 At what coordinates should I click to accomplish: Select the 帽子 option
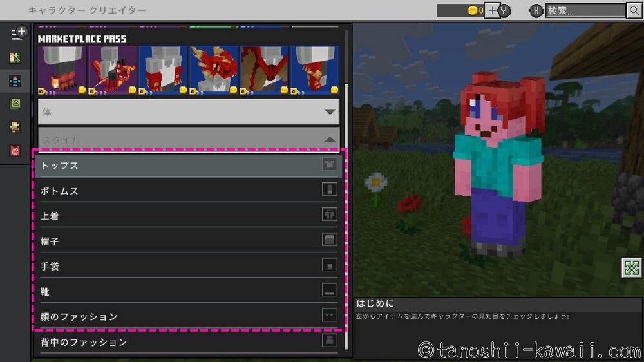[188, 241]
